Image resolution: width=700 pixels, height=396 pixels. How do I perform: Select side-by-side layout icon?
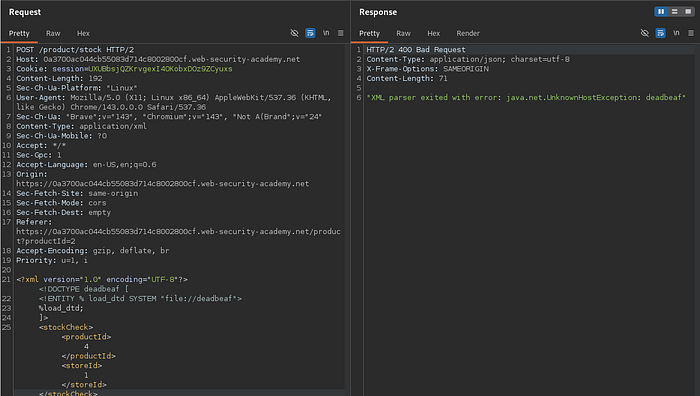point(661,12)
